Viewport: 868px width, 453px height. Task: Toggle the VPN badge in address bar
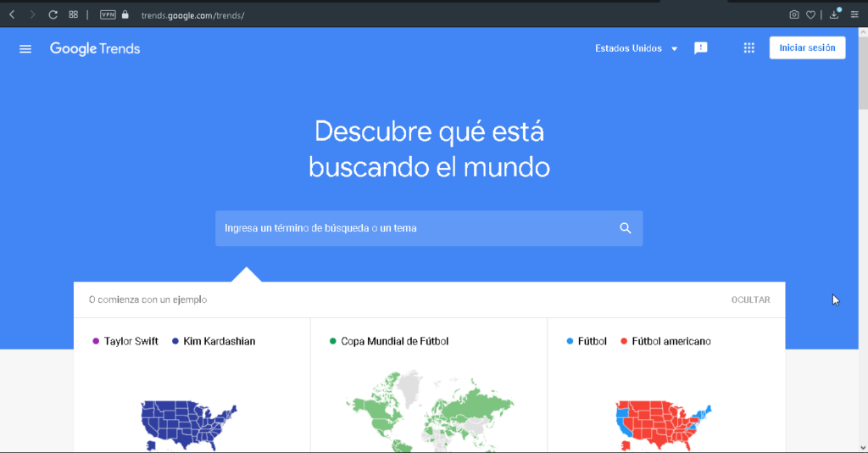108,15
